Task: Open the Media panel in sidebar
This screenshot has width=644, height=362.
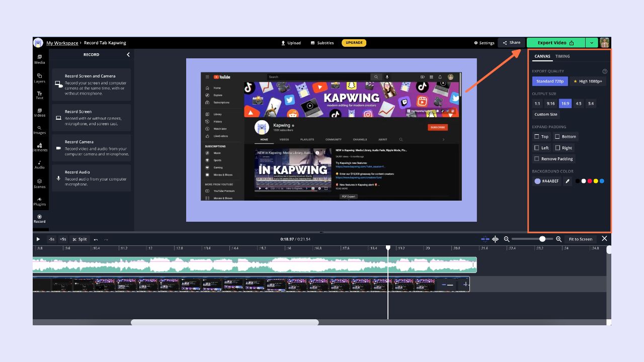Action: tap(40, 59)
